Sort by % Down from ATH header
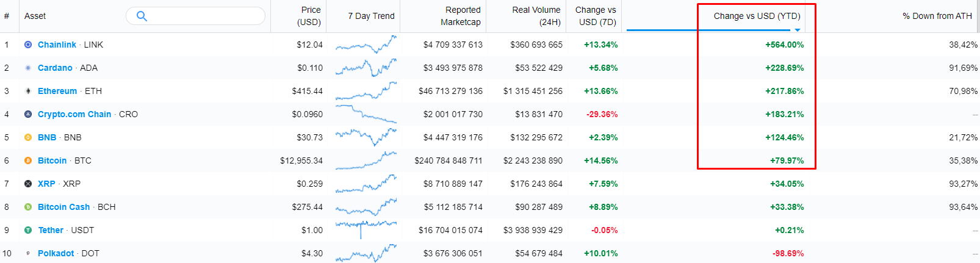The width and height of the screenshot is (980, 263). pyautogui.click(x=937, y=16)
